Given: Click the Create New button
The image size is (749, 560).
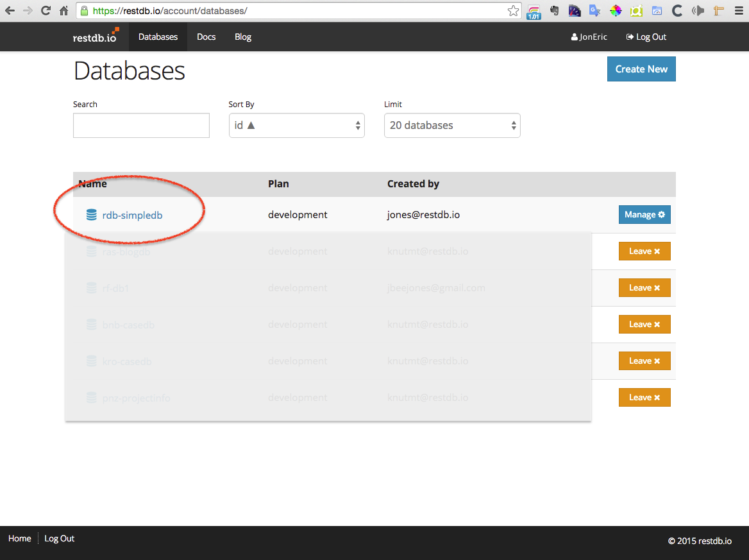Looking at the screenshot, I should point(641,69).
